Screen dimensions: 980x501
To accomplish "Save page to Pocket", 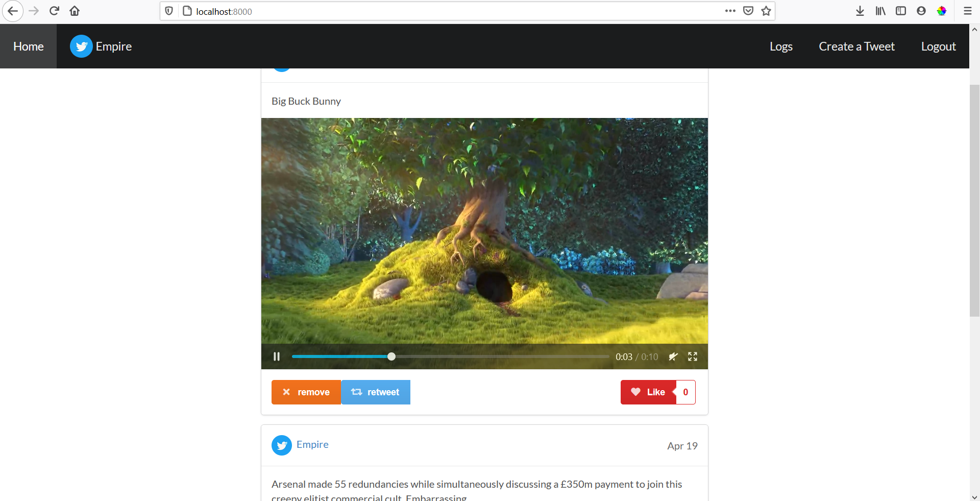I will point(748,11).
